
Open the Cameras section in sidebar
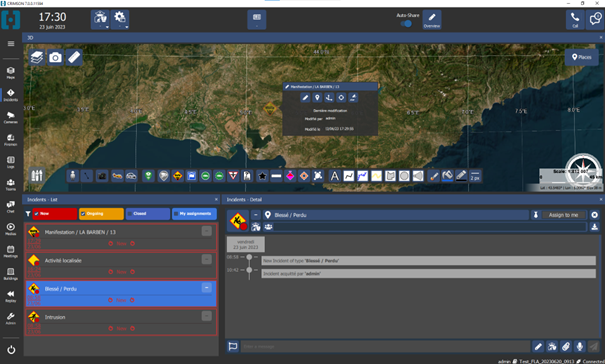click(11, 117)
